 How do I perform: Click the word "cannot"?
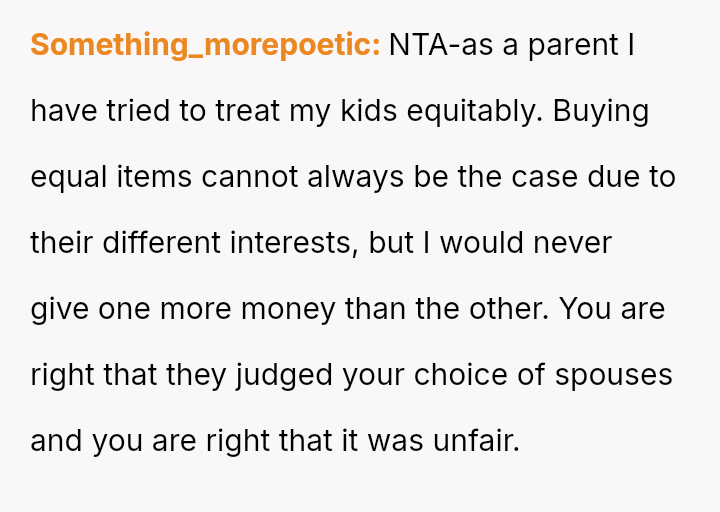pos(252,177)
